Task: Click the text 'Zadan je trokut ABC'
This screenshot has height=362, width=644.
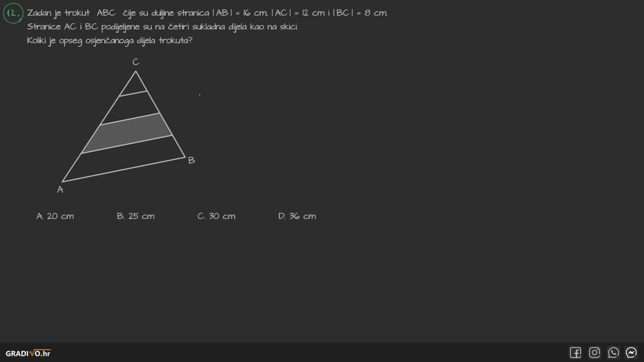Action: (x=71, y=13)
